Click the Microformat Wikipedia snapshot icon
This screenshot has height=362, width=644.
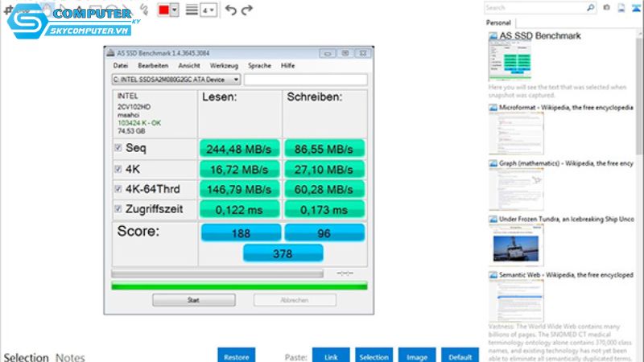click(493, 108)
